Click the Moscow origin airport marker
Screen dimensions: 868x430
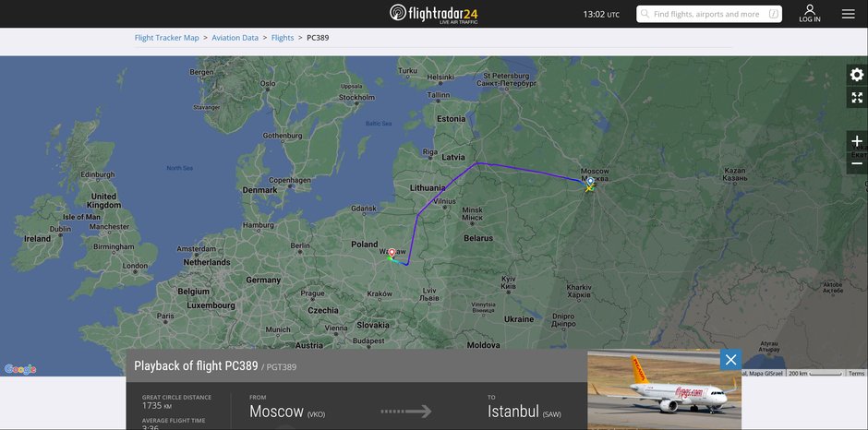click(591, 182)
